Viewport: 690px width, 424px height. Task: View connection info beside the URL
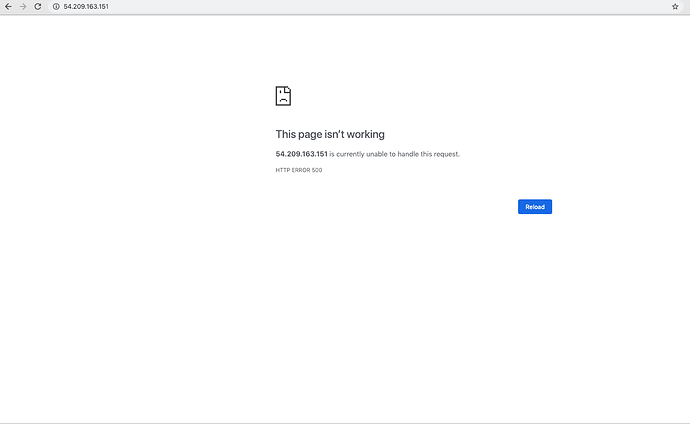click(56, 7)
